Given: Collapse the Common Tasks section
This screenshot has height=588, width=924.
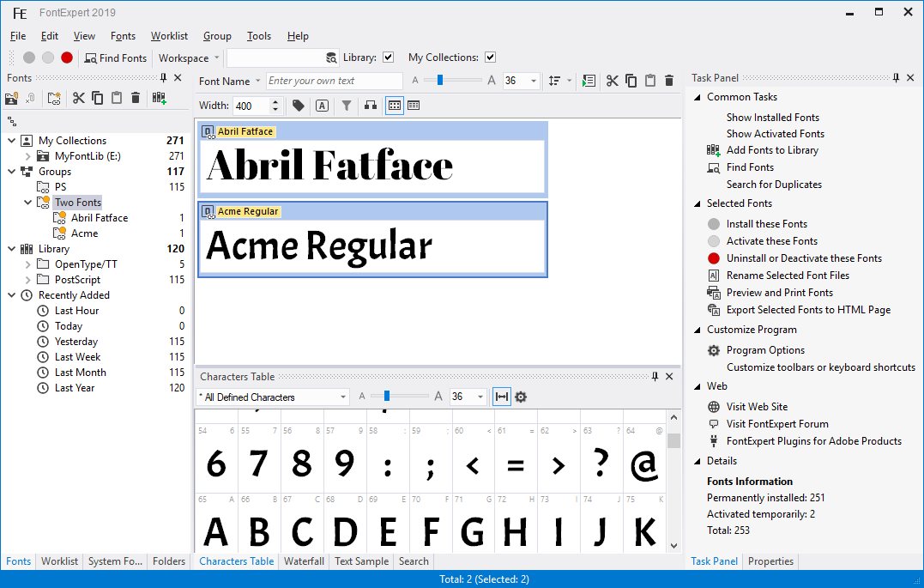Looking at the screenshot, I should point(698,97).
